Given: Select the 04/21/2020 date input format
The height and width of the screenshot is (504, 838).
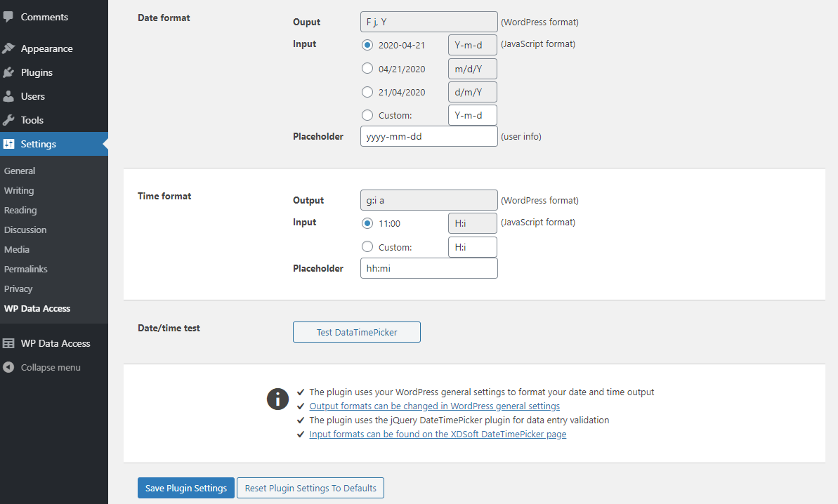Looking at the screenshot, I should (367, 69).
